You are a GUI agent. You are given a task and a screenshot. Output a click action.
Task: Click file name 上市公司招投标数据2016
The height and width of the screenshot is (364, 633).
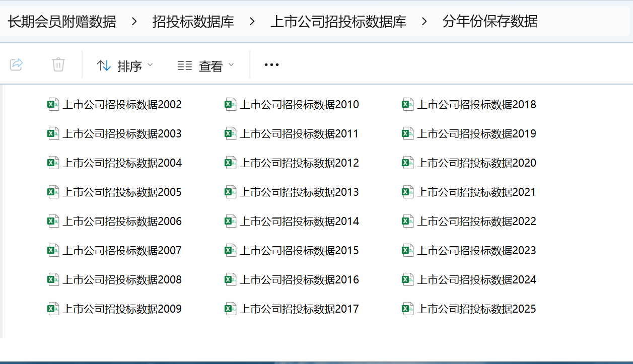(300, 279)
